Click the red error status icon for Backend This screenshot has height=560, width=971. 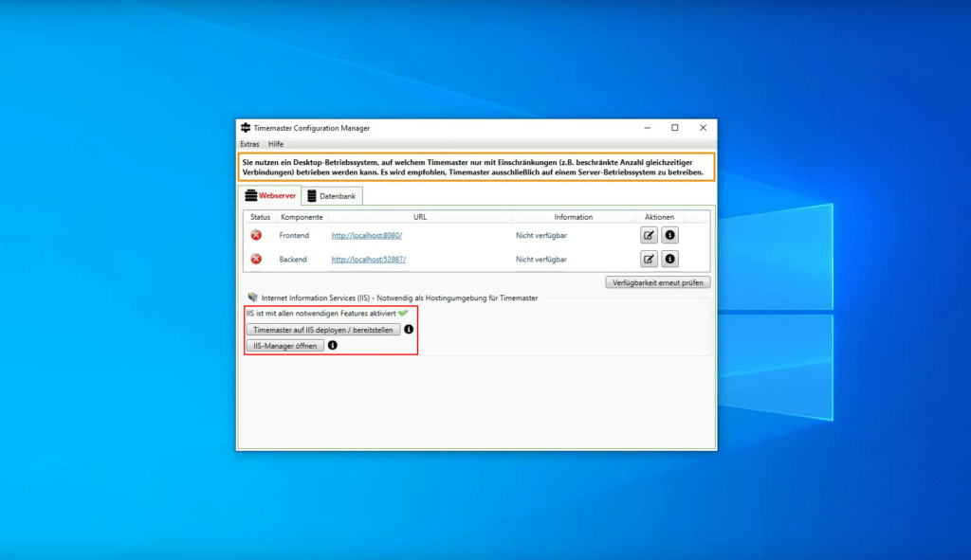tap(256, 259)
